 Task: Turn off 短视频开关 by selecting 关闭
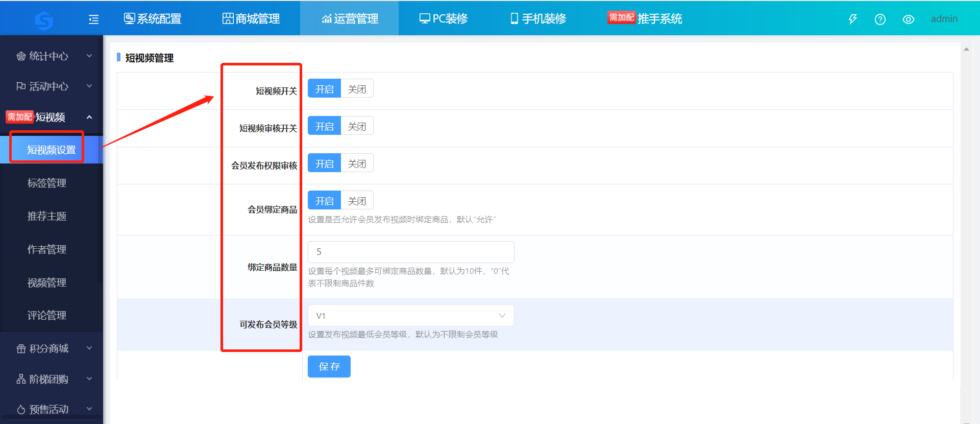tap(357, 89)
